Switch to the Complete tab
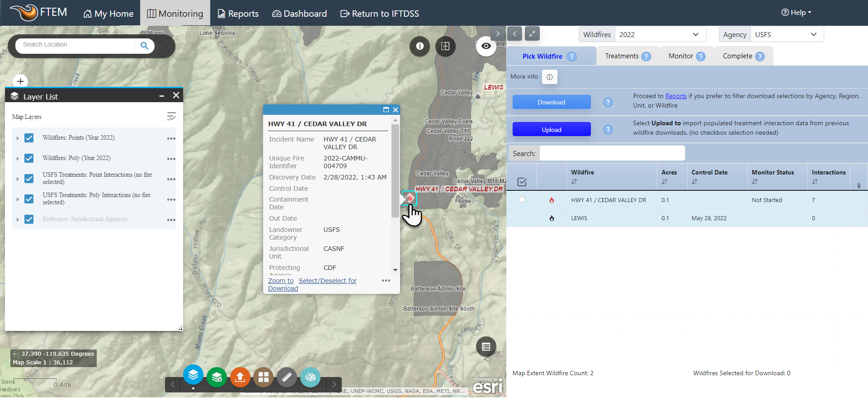 (744, 56)
